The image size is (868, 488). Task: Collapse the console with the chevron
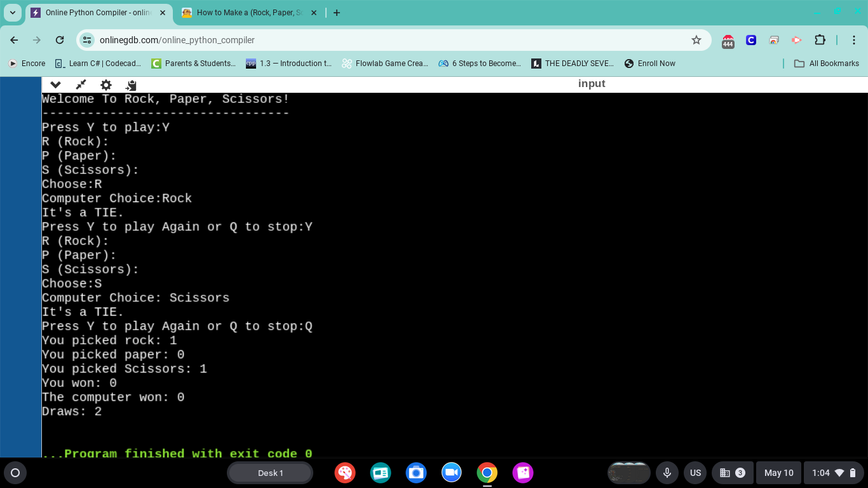(x=55, y=85)
